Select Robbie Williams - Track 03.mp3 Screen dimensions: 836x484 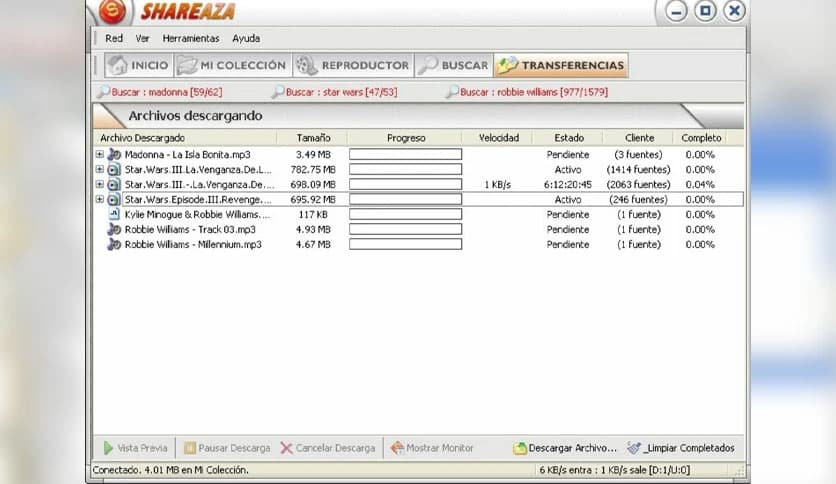[x=190, y=229]
